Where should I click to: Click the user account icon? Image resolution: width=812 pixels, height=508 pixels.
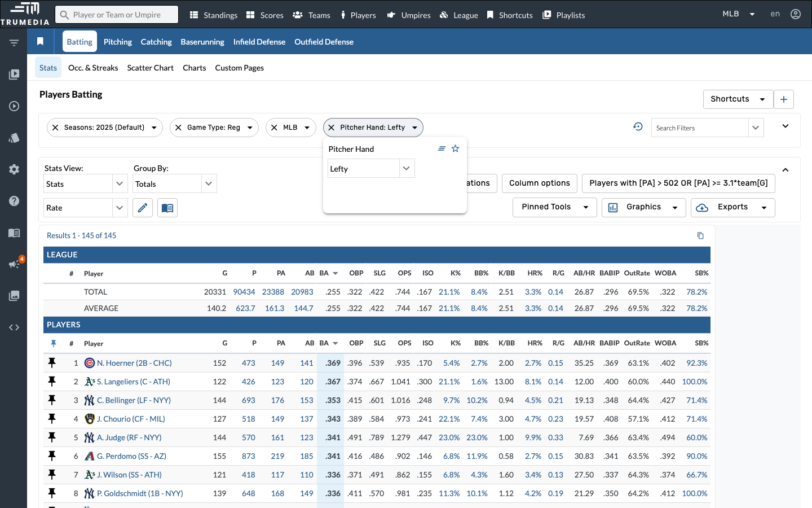pyautogui.click(x=796, y=14)
